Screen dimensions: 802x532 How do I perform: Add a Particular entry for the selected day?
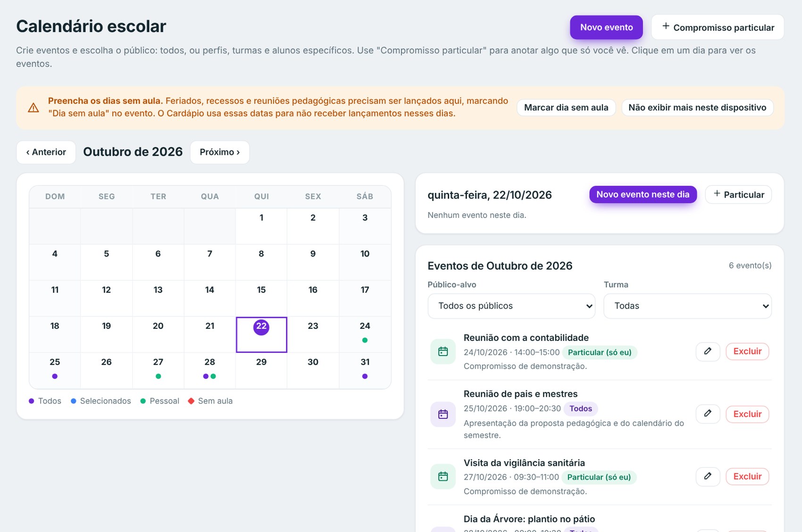(738, 194)
